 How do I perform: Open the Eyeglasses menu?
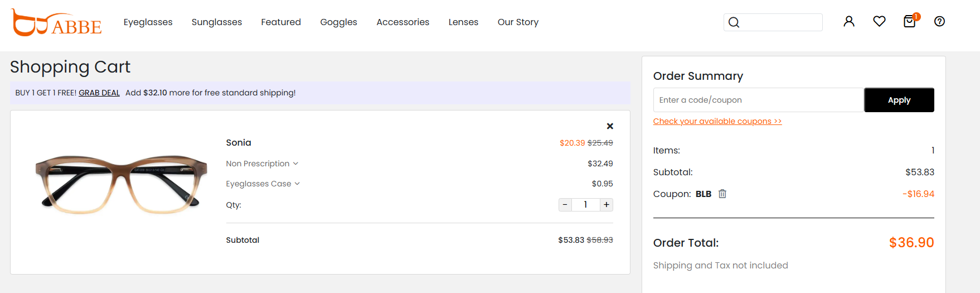(148, 22)
